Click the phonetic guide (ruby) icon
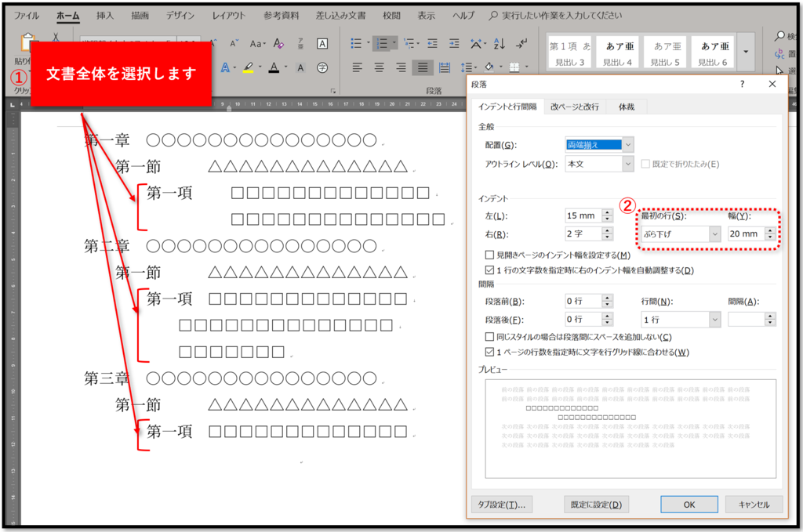This screenshot has height=532, width=803. (x=300, y=43)
